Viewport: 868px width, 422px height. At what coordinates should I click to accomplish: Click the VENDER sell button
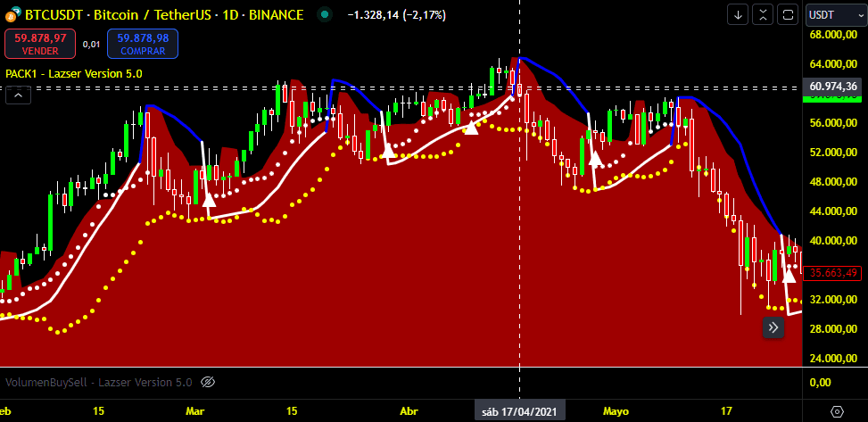click(38, 44)
